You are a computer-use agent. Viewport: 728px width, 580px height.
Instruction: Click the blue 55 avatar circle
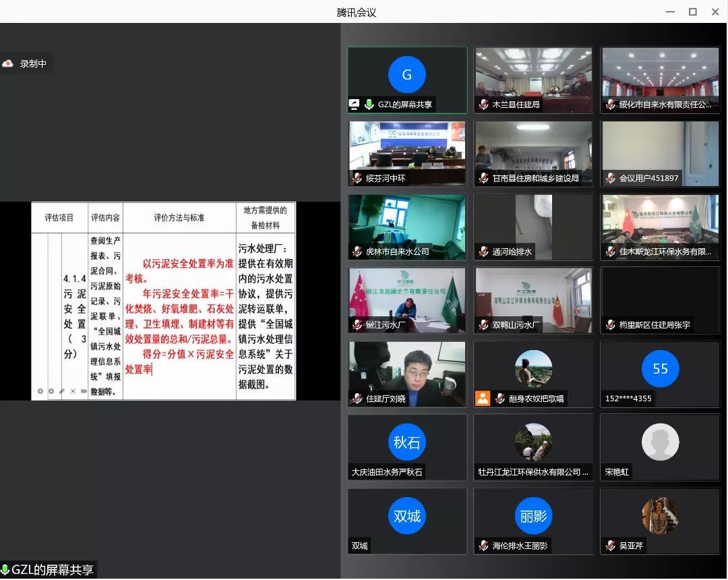[x=660, y=369]
